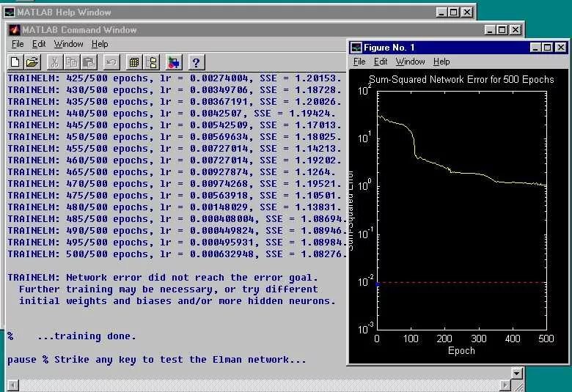The width and height of the screenshot is (572, 392).
Task: Launch the Simulink library browser icon
Action: (174, 62)
